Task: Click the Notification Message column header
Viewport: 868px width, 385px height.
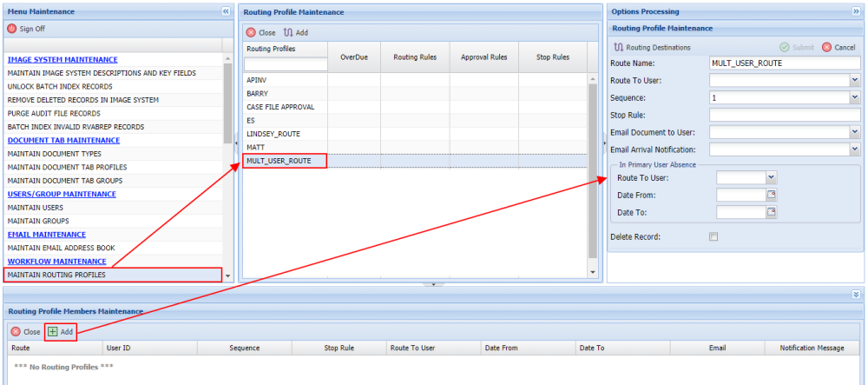Action: [812, 348]
